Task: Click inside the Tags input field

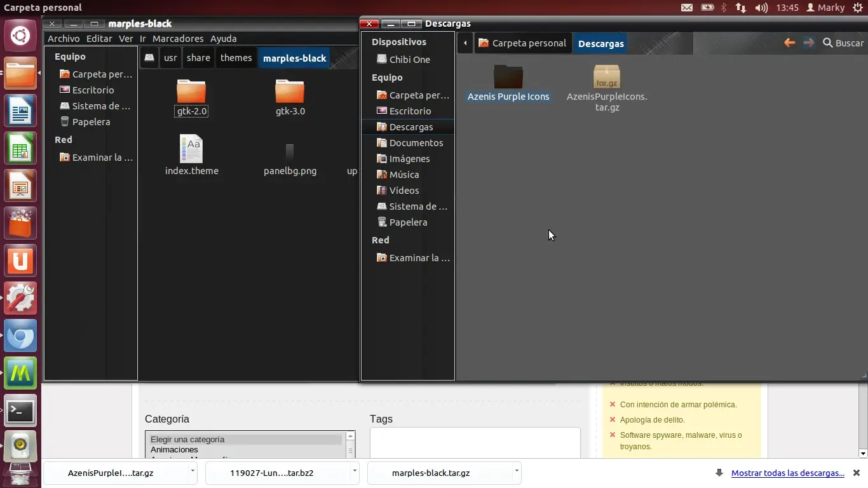Action: pyautogui.click(x=475, y=443)
